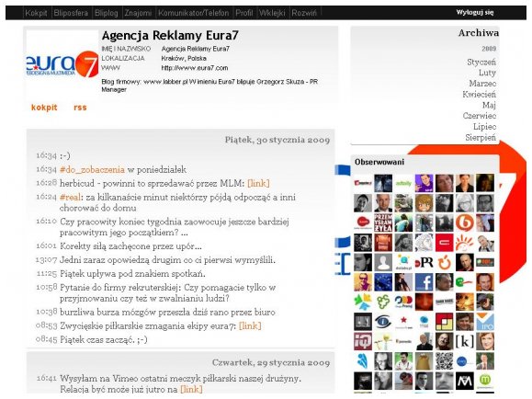Open the red cloud logo avatar
The width and height of the screenshot is (532, 399).
[x=363, y=222]
